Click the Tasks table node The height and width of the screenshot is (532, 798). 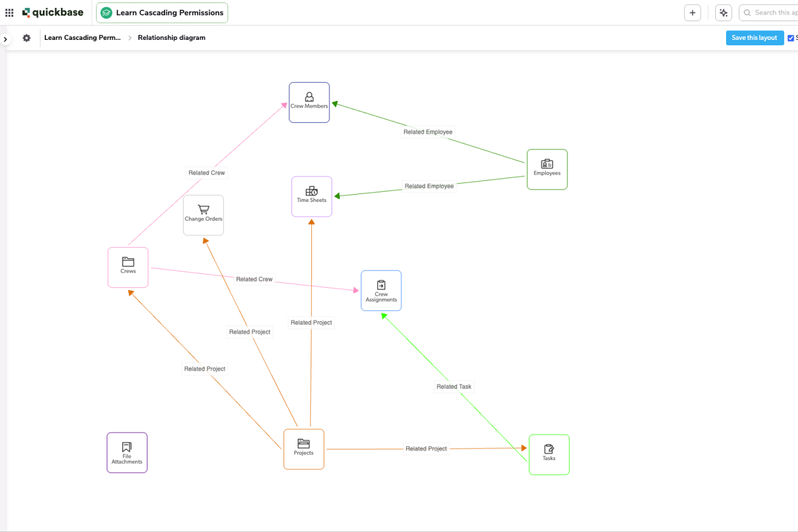pos(549,455)
